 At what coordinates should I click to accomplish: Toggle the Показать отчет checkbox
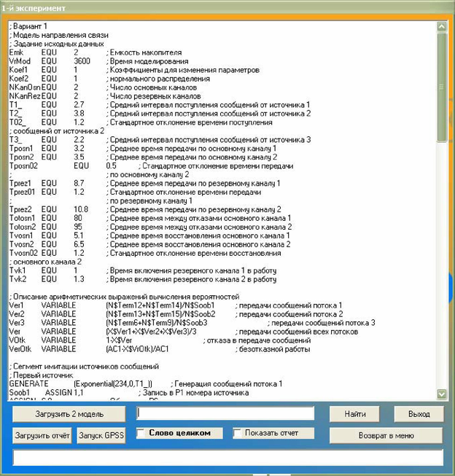pos(237,433)
